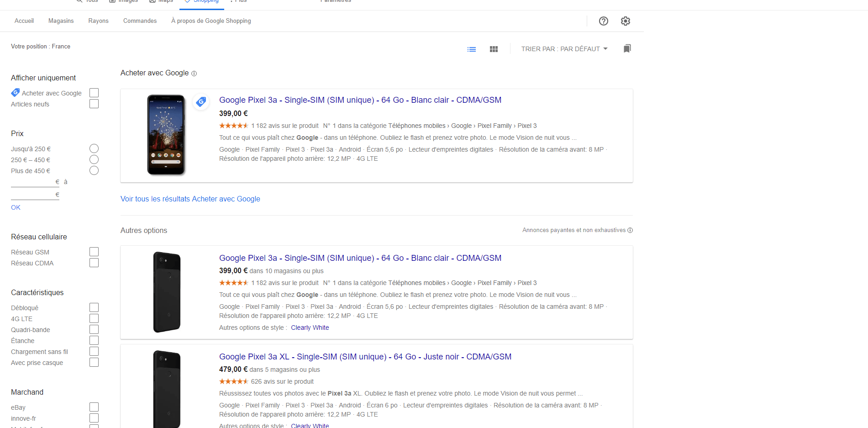Screen dimensions: 868x428
Task: Switch to grid view icon
Action: [494, 49]
